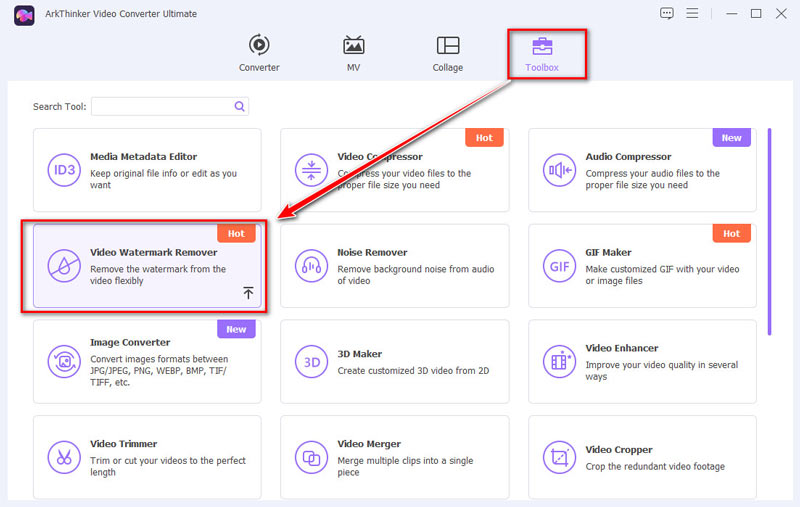800x507 pixels.
Task: Click the Video Compressor icon
Action: click(x=311, y=170)
